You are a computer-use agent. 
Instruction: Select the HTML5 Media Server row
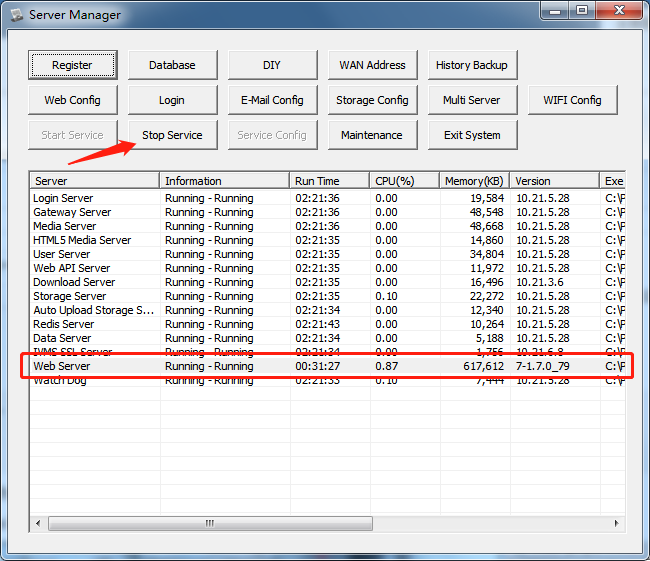click(327, 240)
